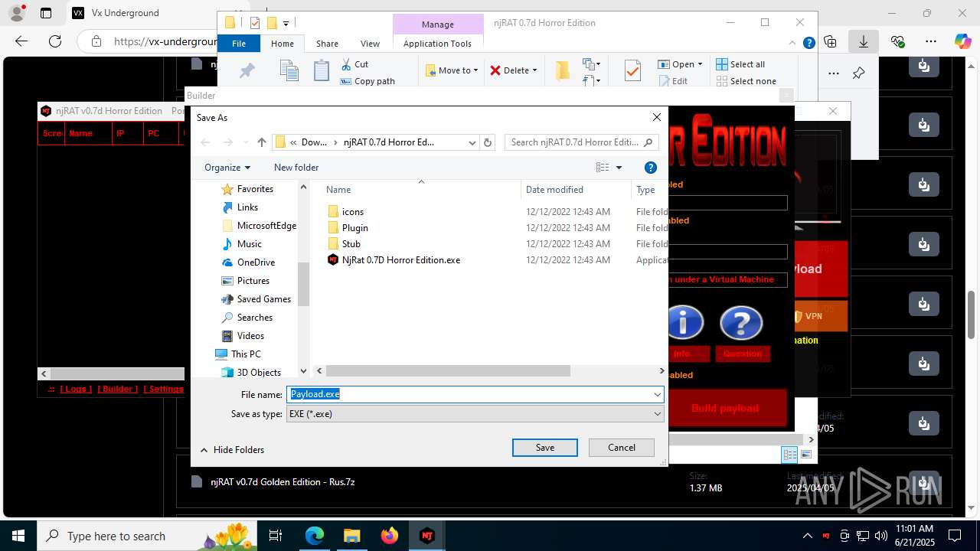The image size is (980, 551).
Task: Open Firefox from the taskbar
Action: coord(390,536)
